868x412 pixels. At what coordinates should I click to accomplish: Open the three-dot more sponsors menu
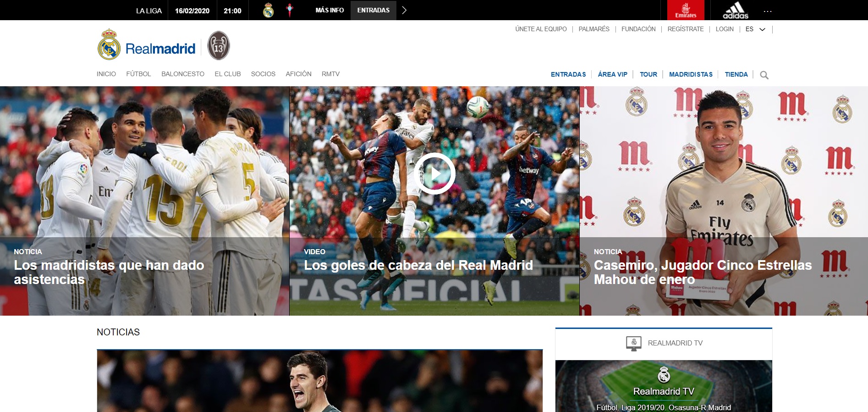(x=768, y=11)
